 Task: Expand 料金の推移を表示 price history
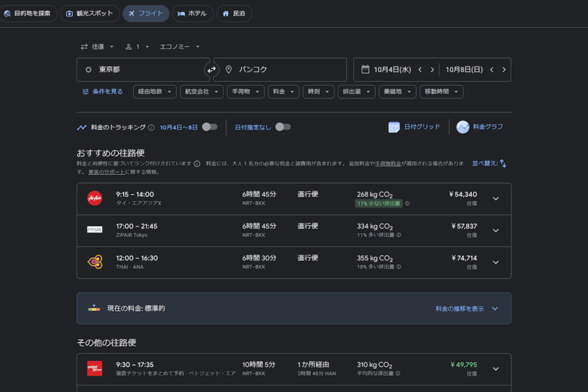pyautogui.click(x=467, y=309)
